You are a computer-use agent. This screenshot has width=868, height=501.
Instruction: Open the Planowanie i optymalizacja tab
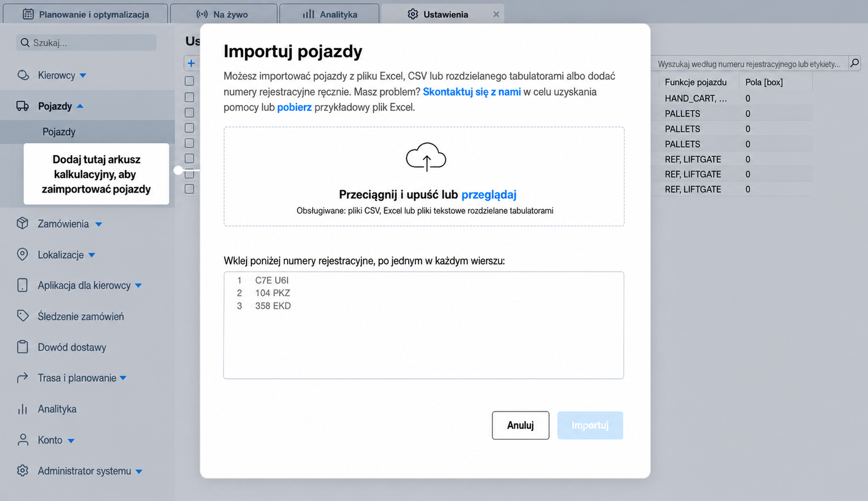tap(86, 14)
